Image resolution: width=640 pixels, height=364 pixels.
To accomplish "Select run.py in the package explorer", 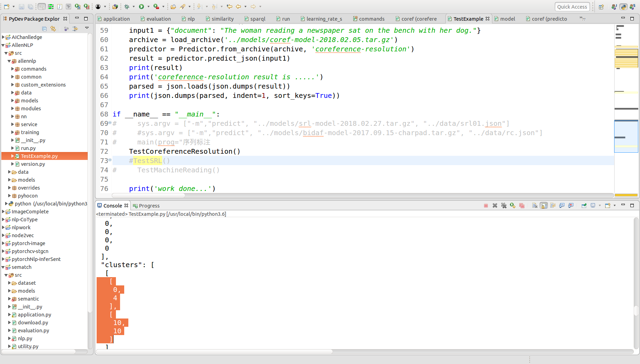I will [28, 148].
